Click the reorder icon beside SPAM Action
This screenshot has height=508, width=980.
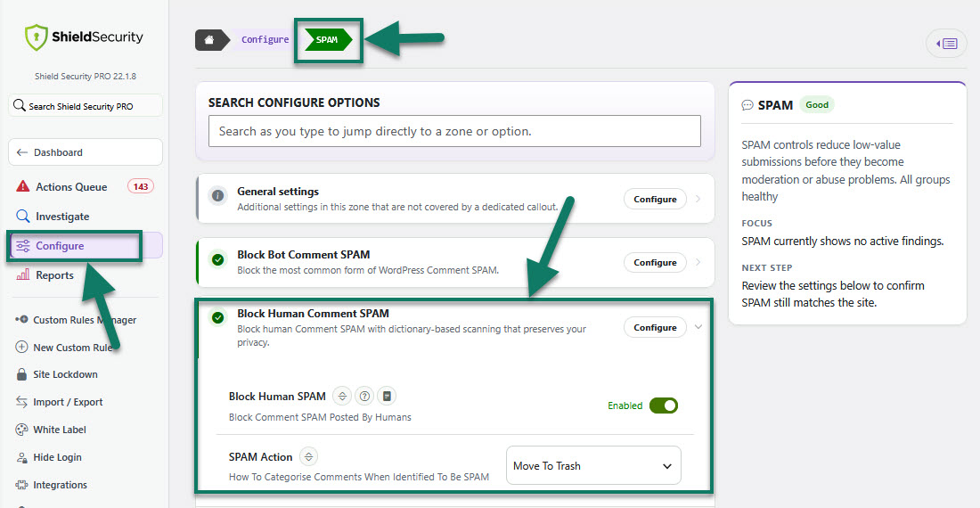coord(308,457)
